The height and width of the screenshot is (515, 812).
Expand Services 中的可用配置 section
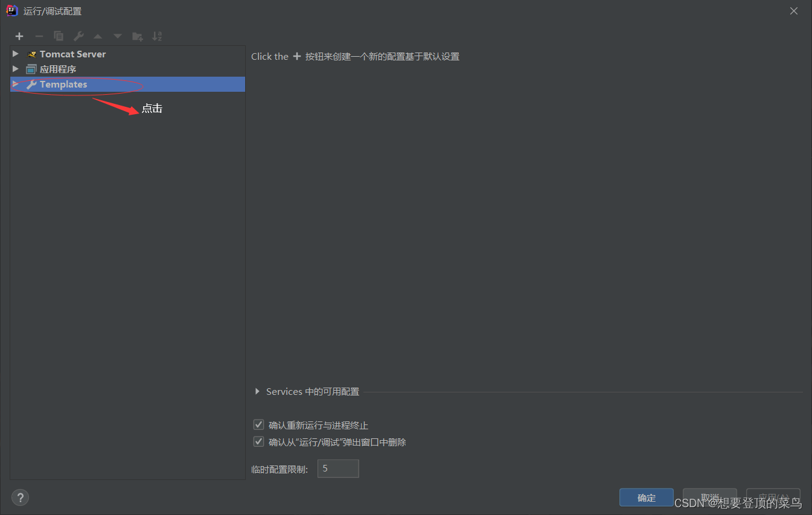coord(258,392)
